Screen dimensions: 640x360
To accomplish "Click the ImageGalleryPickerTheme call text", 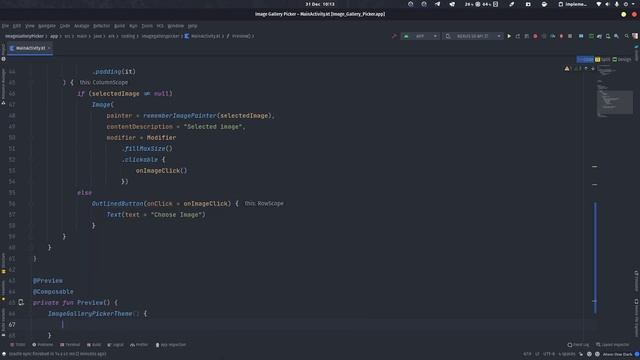I will pos(90,313).
